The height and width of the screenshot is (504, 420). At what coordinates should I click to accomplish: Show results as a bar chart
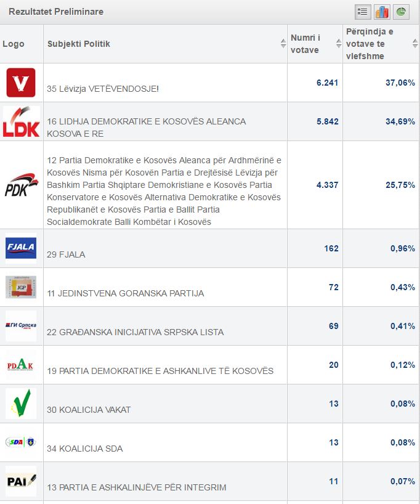pos(382,12)
